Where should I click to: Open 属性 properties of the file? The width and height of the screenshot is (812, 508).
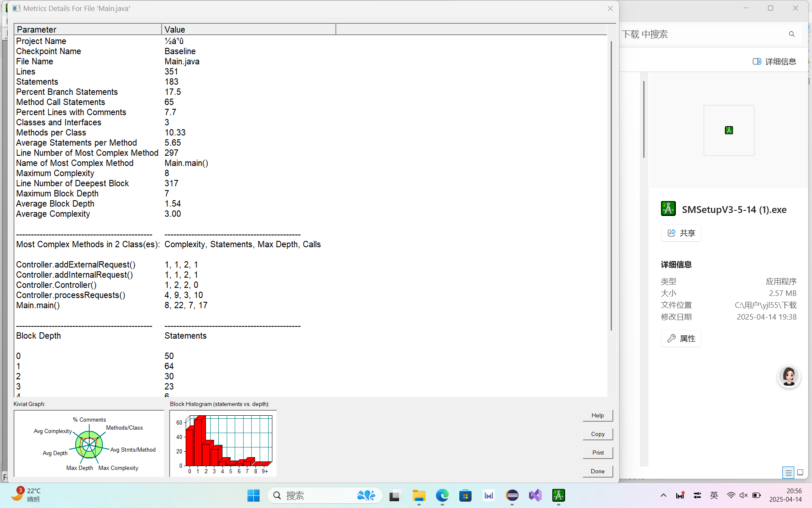coord(681,338)
